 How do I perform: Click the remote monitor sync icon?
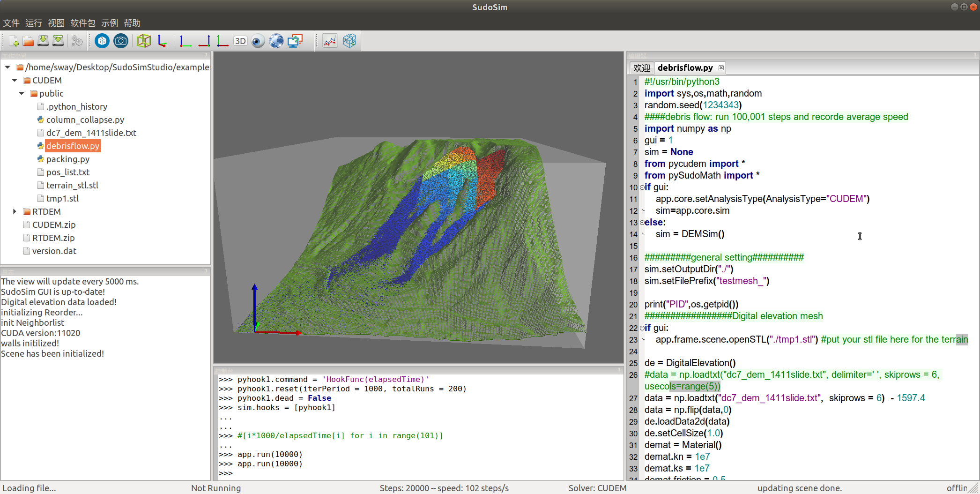295,41
